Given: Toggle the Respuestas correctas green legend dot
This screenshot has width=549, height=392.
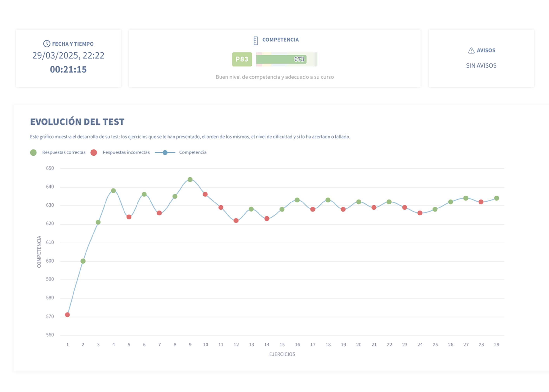Looking at the screenshot, I should 33,152.
